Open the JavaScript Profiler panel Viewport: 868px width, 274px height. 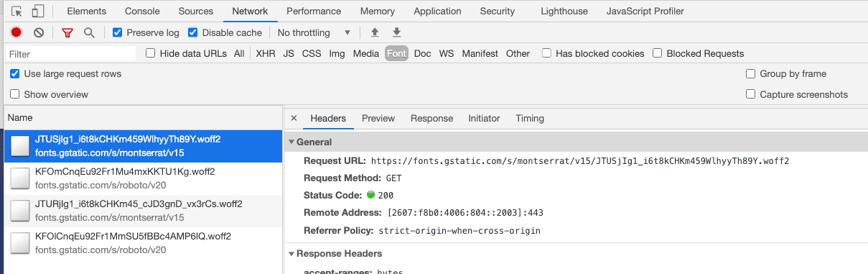click(x=645, y=11)
